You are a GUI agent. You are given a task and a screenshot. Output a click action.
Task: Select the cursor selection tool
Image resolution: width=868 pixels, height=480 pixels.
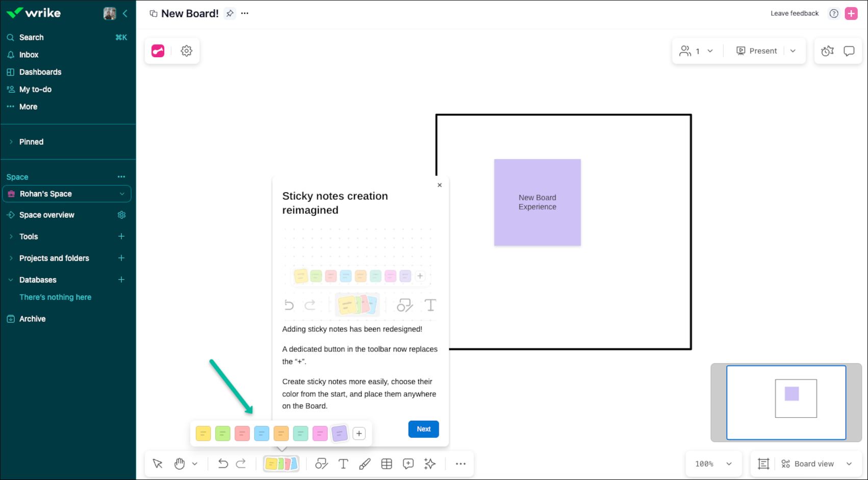point(157,464)
